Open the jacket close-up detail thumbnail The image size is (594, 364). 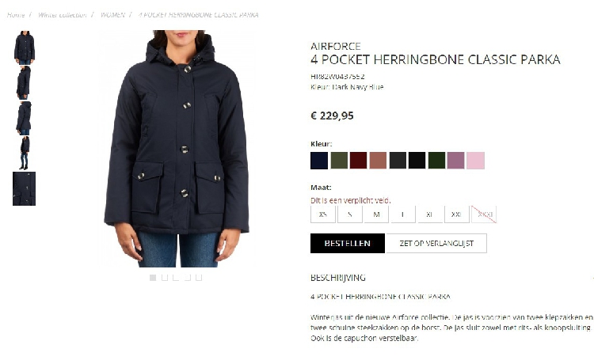25,188
